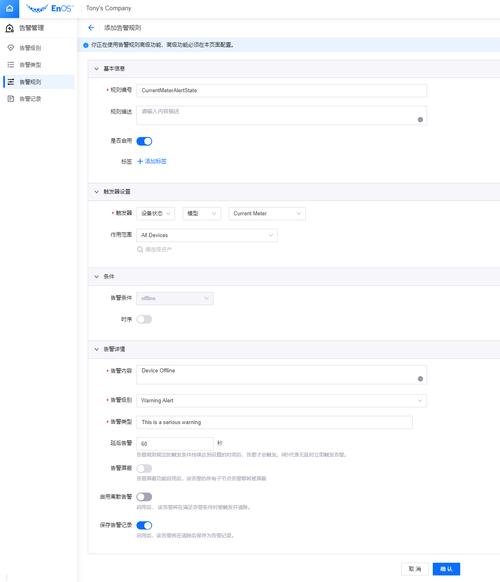
Task: Toggle the blue save alert records switch
Action: 144,525
